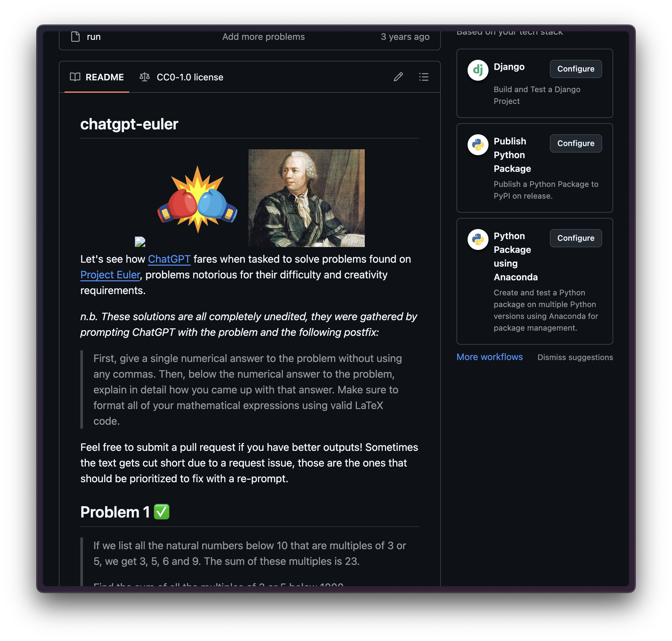Click the license scale icon
The image size is (672, 641).
coord(144,77)
